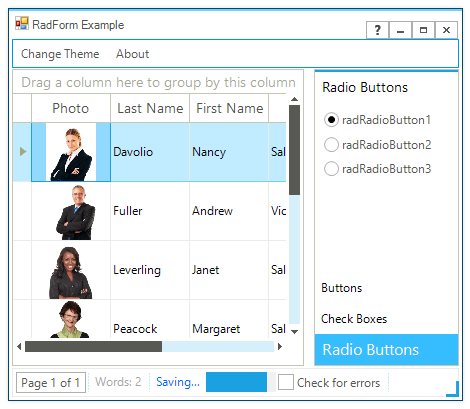Click the 'Words: 2' status label
Viewport: 470px width, 409px height.
pyautogui.click(x=118, y=382)
